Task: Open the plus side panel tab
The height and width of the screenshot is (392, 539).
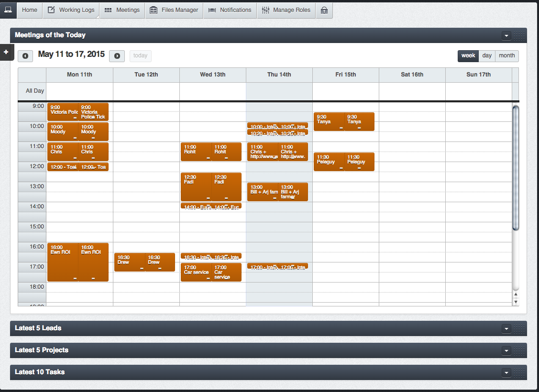Action: (6, 52)
